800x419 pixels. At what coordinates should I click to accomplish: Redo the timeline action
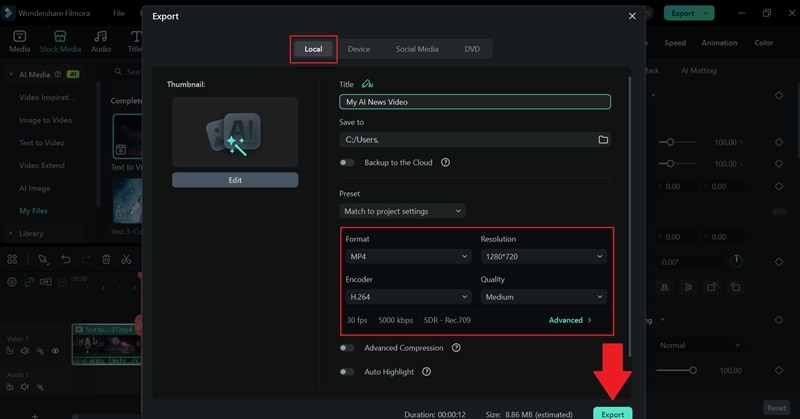point(86,259)
